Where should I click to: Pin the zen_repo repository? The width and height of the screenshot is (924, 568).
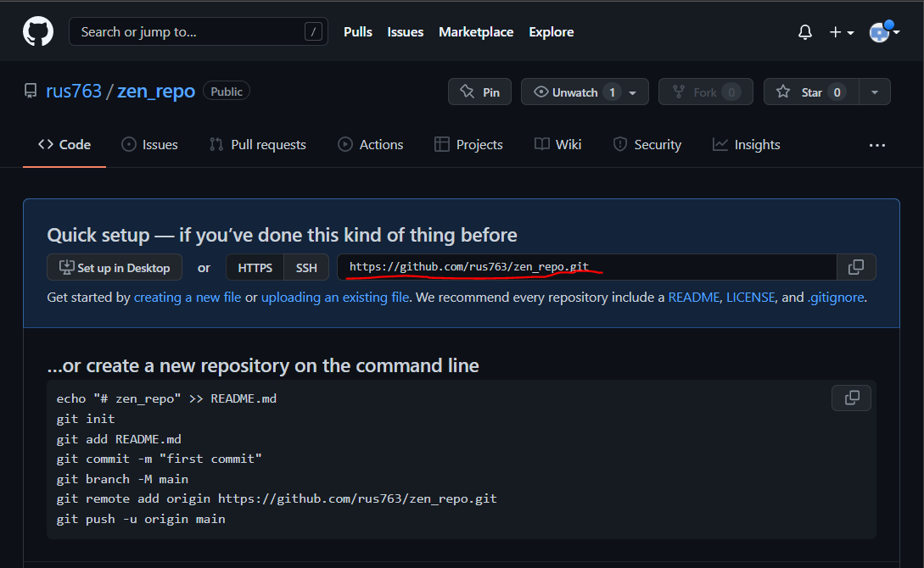[x=479, y=92]
